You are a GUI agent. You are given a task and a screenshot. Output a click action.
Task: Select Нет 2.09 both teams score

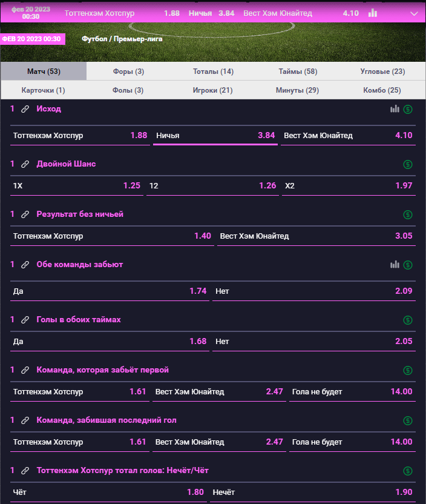[x=314, y=291]
